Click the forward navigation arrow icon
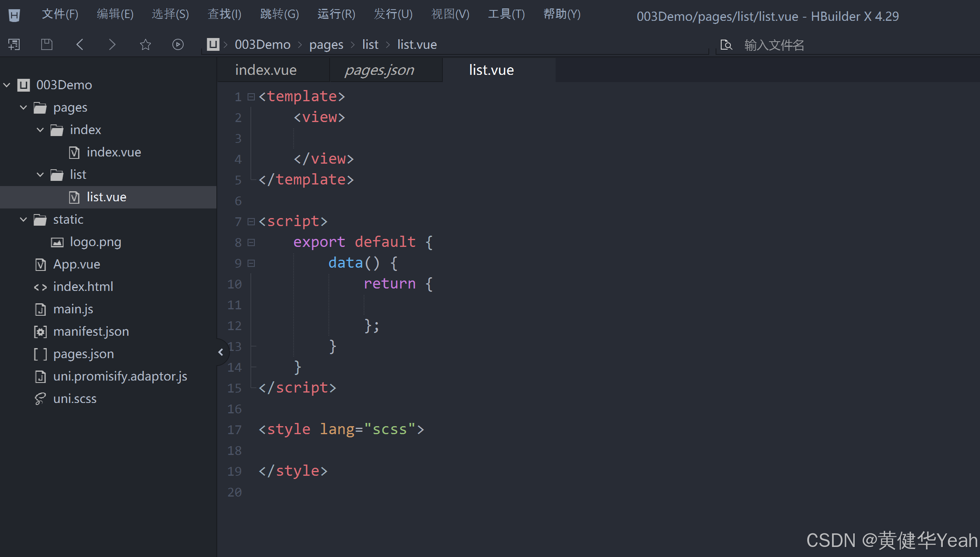Image resolution: width=980 pixels, height=557 pixels. 112,44
